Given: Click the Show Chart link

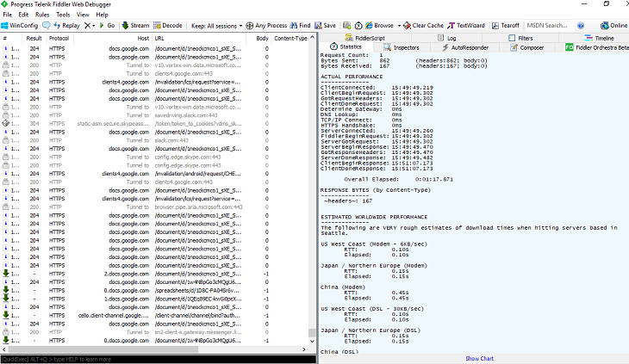Looking at the screenshot, I should tap(479, 358).
